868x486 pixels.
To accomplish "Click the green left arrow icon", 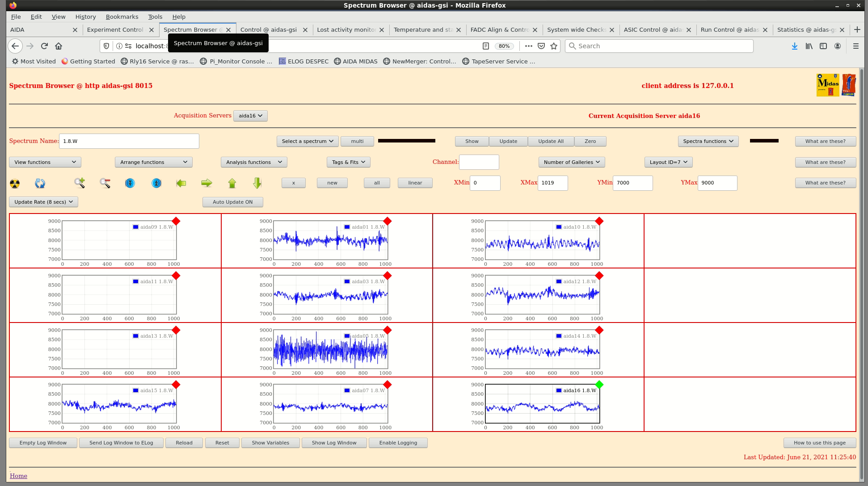I will pyautogui.click(x=181, y=183).
